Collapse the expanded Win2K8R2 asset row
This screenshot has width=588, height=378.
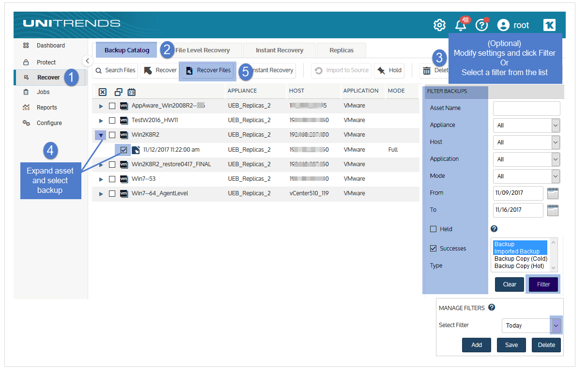pos(101,135)
